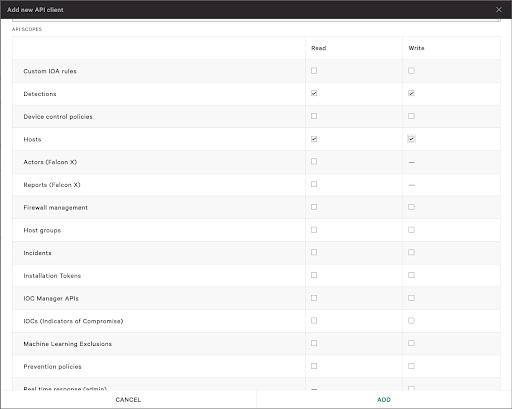This screenshot has height=409, width=512.
Task: Check Read for Device control policies
Action: tap(314, 116)
